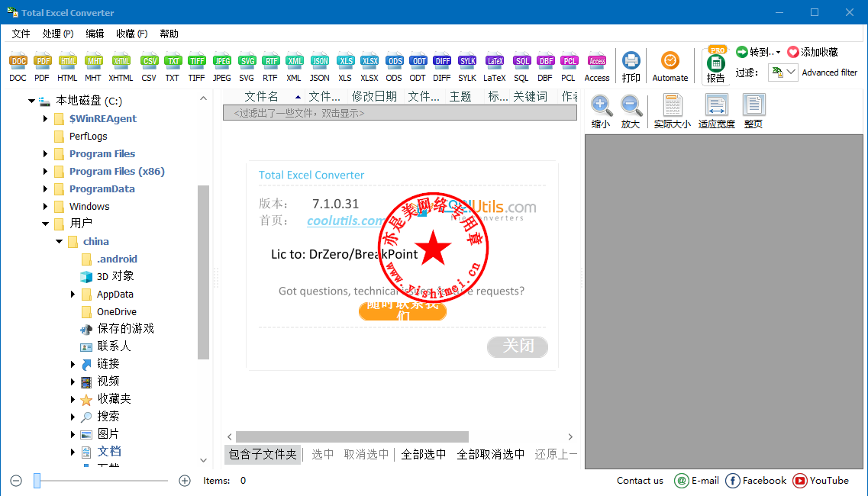Click the zoom slider handle
Image resolution: width=868 pixels, height=496 pixels.
(37, 481)
